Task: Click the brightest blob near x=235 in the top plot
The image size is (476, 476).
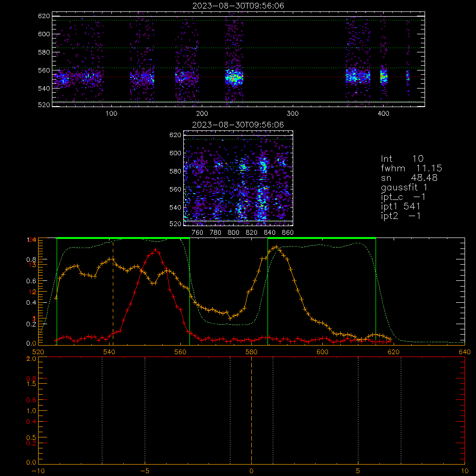Action: 234,77
